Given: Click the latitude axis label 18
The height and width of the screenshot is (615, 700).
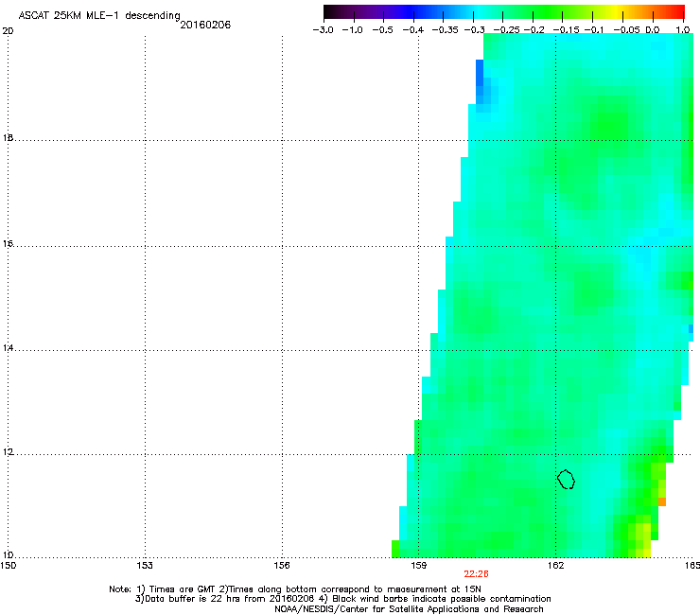Looking at the screenshot, I should [x=8, y=138].
